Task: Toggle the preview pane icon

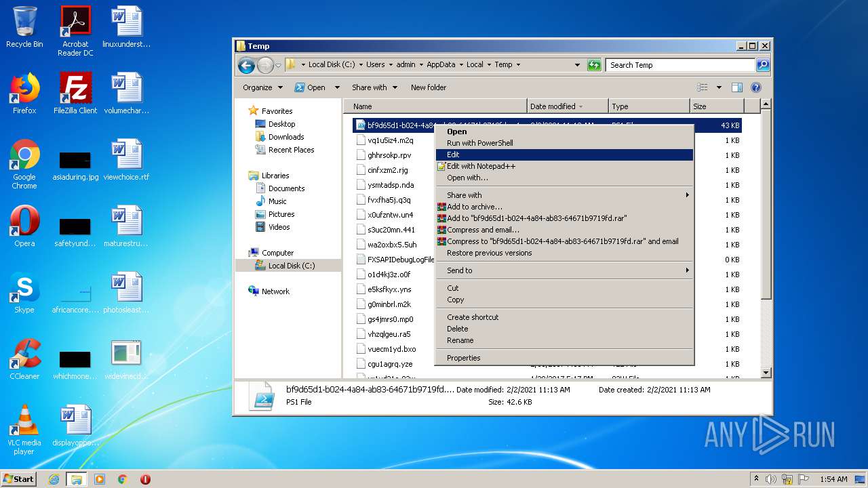Action: 737,87
